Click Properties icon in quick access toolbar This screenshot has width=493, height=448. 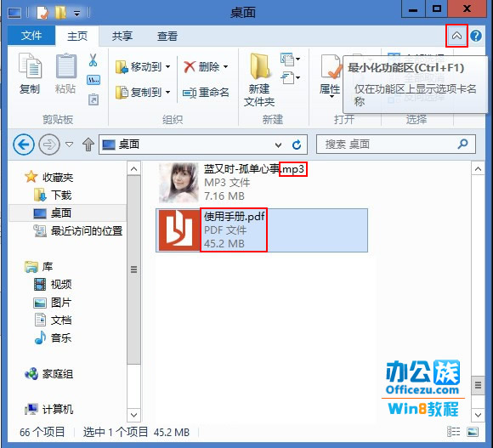42,13
